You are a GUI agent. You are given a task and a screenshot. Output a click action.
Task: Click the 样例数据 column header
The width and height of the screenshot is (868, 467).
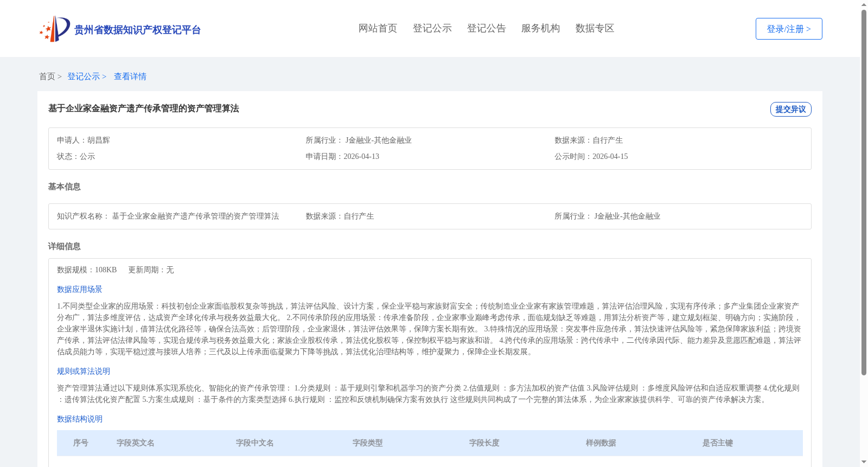click(601, 443)
